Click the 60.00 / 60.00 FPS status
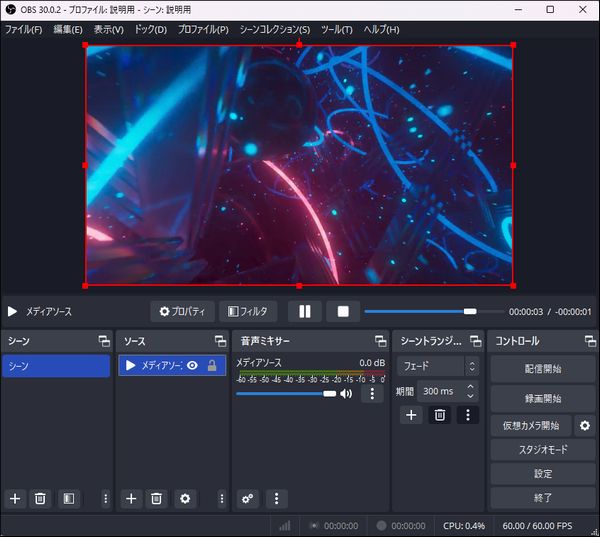Viewport: 600px width, 537px height. [537, 526]
